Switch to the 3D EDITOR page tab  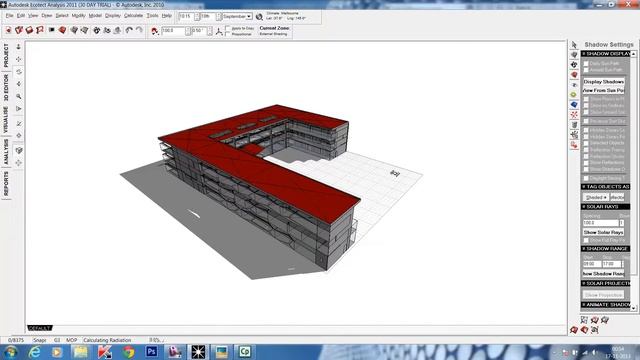pyautogui.click(x=6, y=87)
